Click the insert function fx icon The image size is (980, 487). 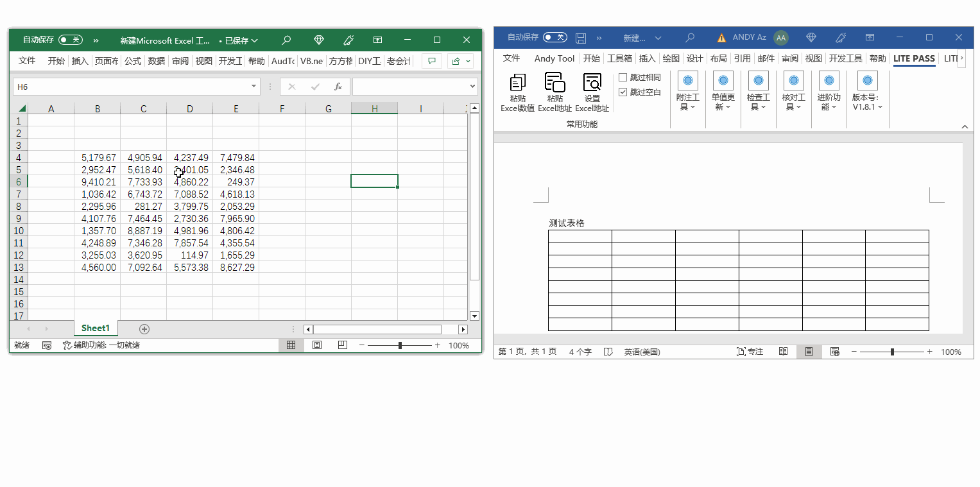tap(338, 87)
